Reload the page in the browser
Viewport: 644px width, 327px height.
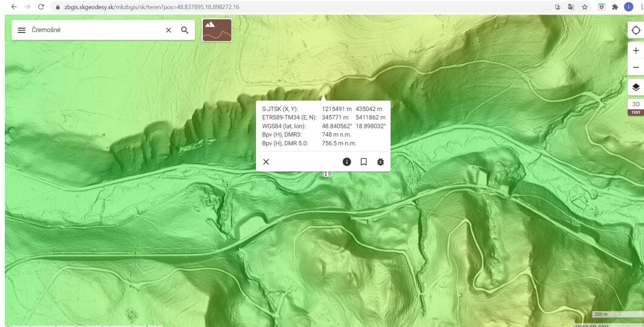[40, 6]
